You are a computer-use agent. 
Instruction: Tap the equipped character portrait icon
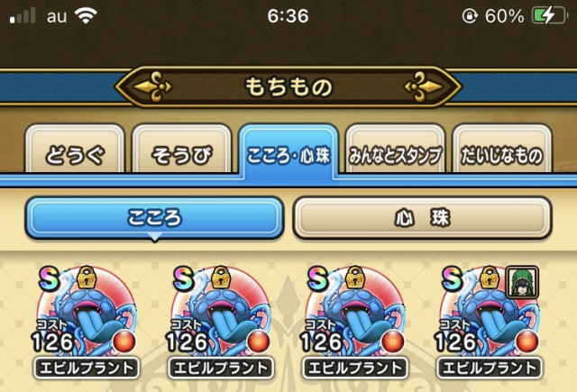click(x=523, y=282)
